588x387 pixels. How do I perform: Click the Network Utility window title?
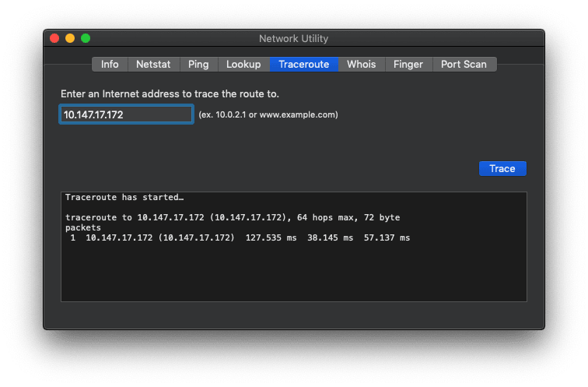(294, 39)
